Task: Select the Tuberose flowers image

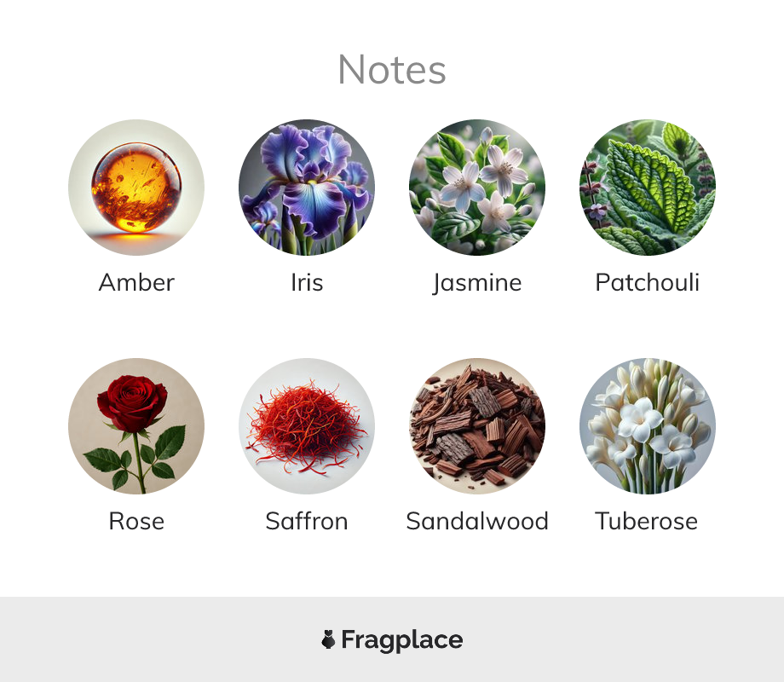Action: 648,425
